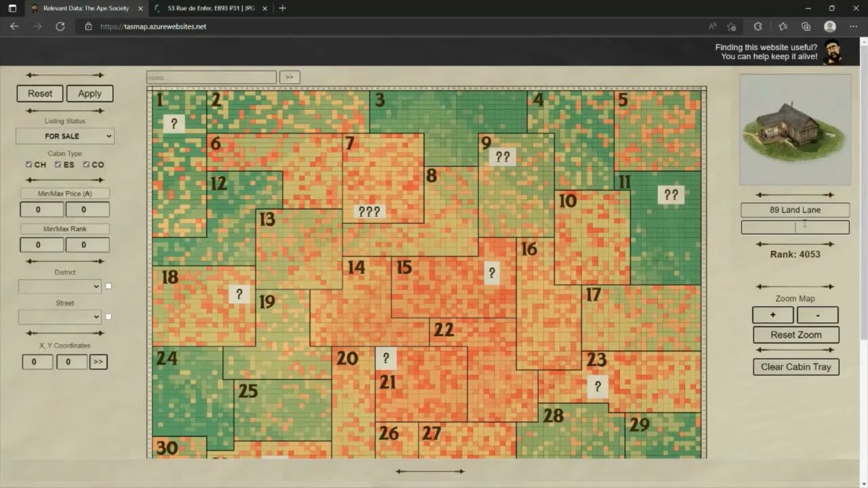Open the browser settings ellipsis menu
The width and height of the screenshot is (868, 488).
point(853,26)
